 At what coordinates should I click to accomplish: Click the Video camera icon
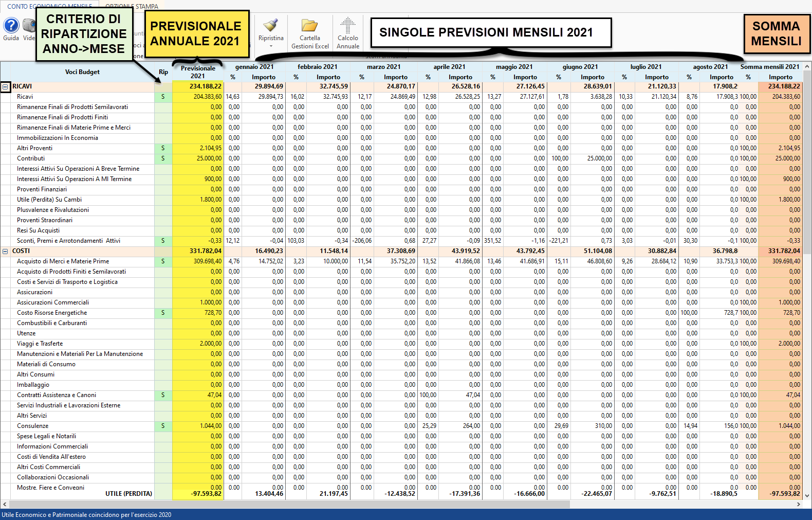(x=30, y=26)
